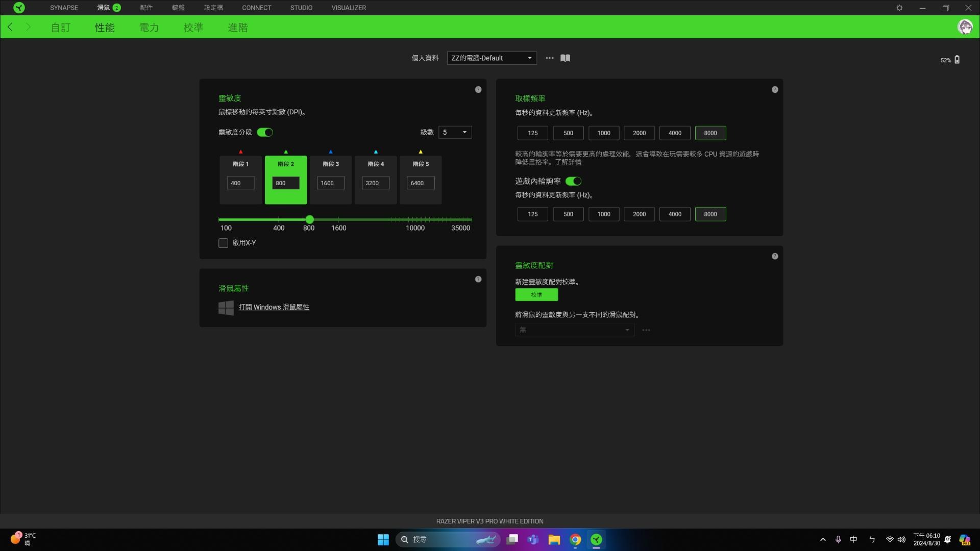This screenshot has width=980, height=551.
Task: Click the tutorial book icon beside the profile
Action: (565, 58)
